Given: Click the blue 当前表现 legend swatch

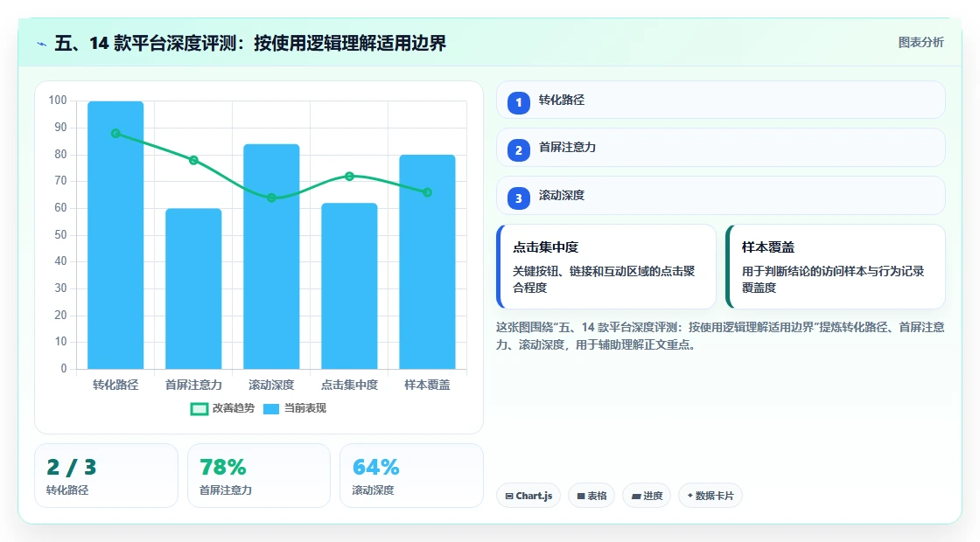Looking at the screenshot, I should point(270,409).
